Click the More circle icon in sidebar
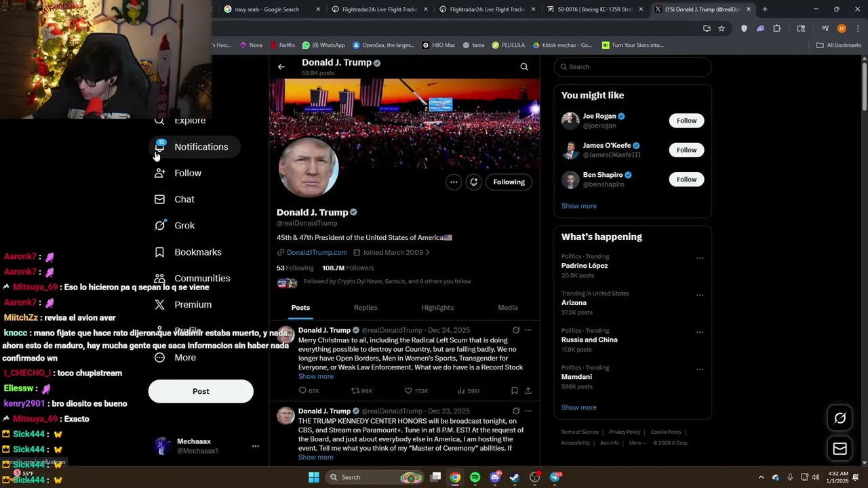868x488 pixels. 159,358
